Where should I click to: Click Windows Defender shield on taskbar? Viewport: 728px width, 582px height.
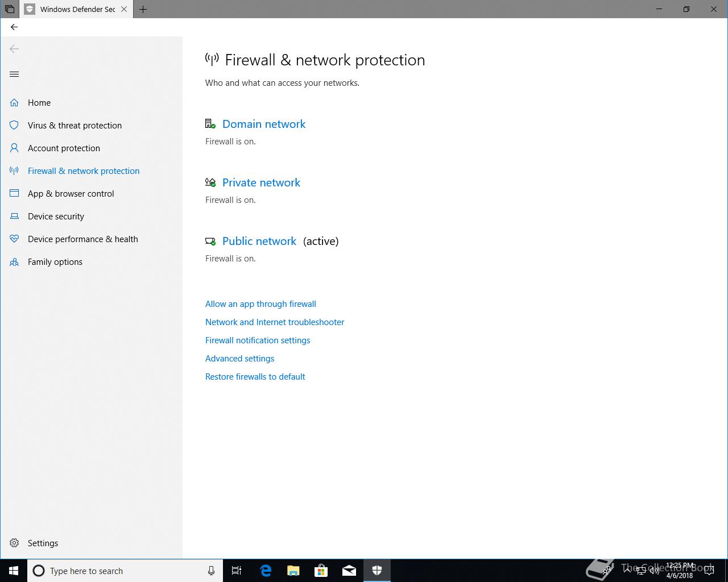pos(377,571)
